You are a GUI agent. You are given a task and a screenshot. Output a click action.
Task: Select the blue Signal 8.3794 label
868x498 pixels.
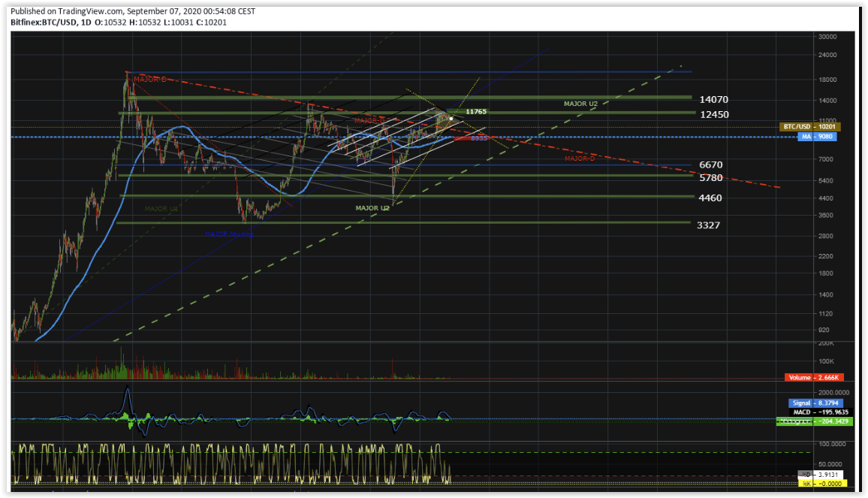tap(814, 403)
